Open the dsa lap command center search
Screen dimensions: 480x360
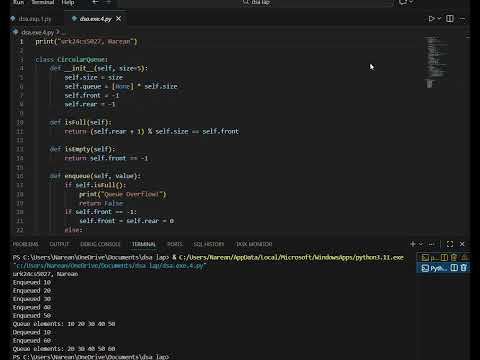point(257,3)
